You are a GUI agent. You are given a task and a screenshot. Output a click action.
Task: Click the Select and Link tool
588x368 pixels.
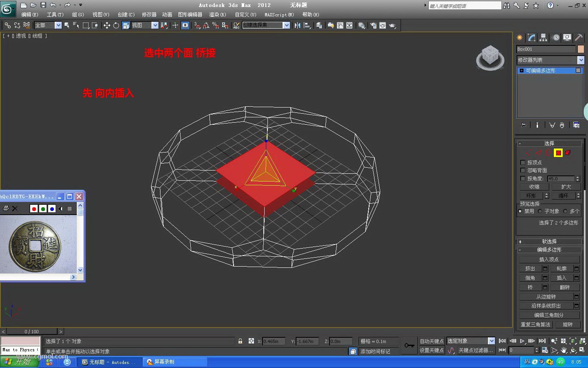(x=8, y=25)
